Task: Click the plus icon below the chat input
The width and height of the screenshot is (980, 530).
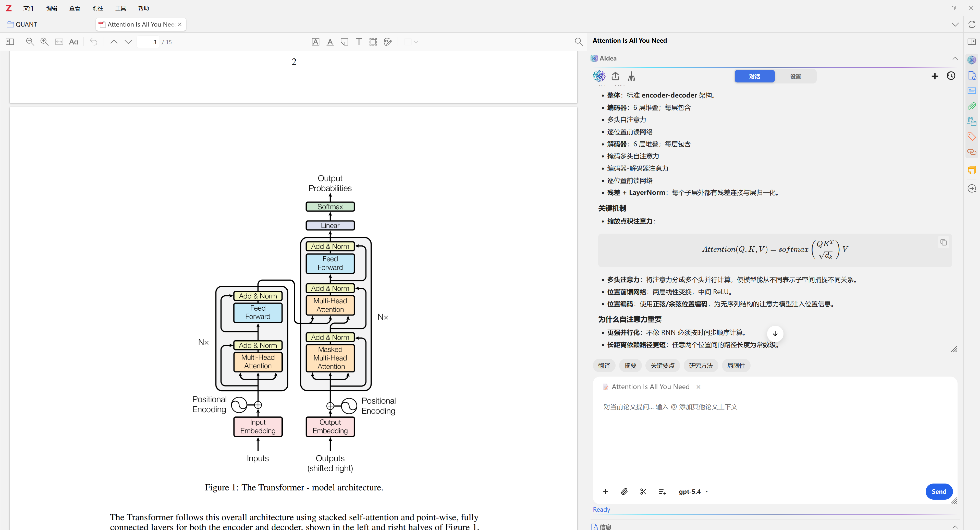Action: click(x=606, y=491)
